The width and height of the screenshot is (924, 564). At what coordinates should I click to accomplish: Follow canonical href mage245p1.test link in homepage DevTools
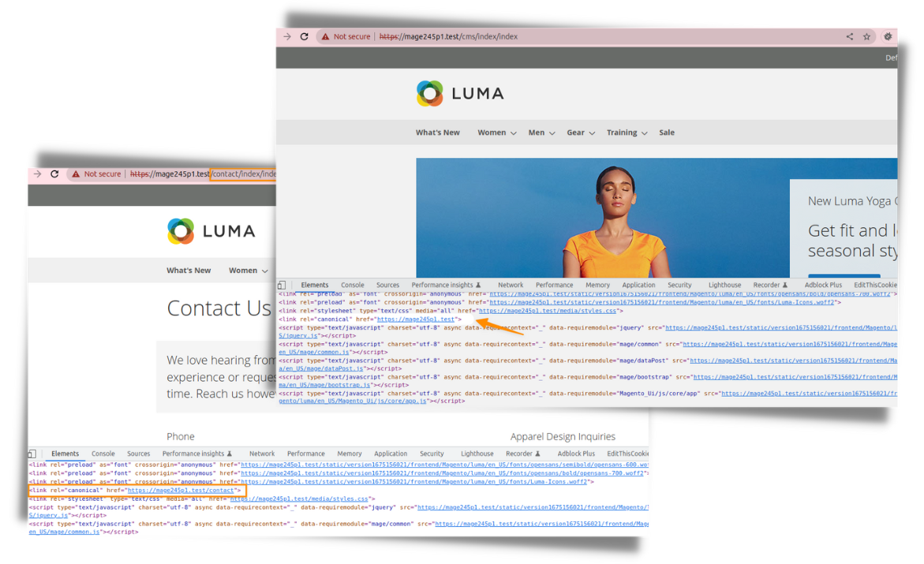[x=416, y=319]
